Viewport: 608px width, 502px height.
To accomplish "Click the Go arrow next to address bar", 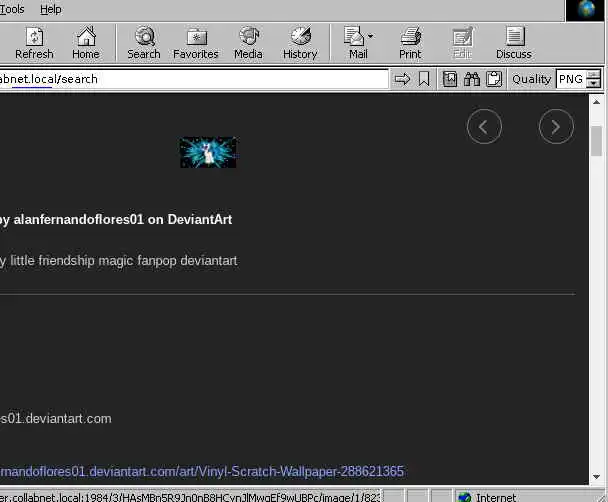I will point(402,79).
